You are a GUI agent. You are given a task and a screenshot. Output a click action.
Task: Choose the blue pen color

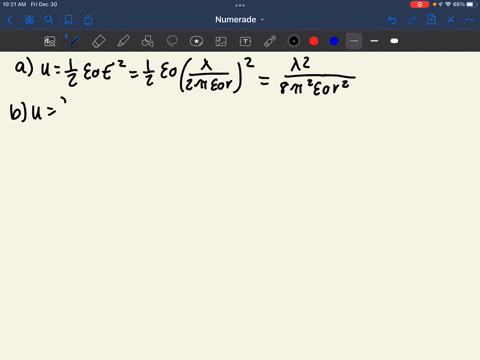(334, 41)
